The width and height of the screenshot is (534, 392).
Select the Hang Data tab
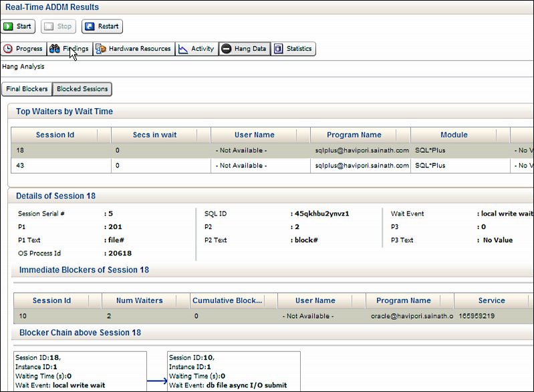pos(245,49)
